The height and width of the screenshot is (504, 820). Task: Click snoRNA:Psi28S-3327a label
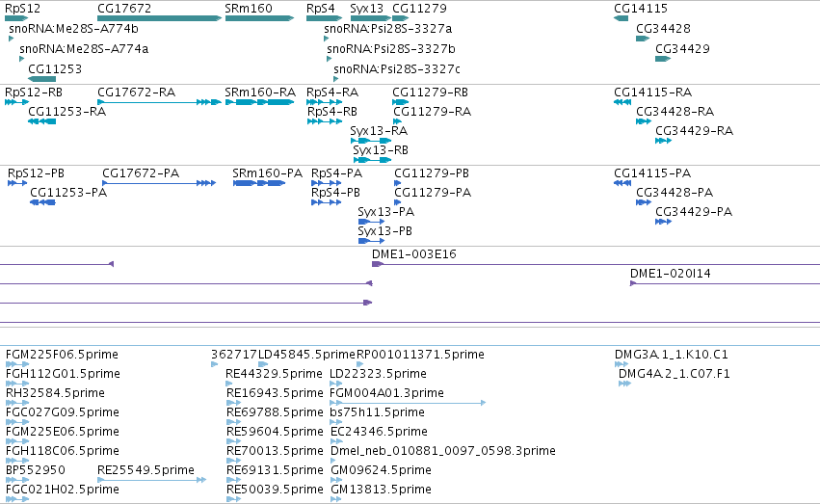[x=388, y=28]
